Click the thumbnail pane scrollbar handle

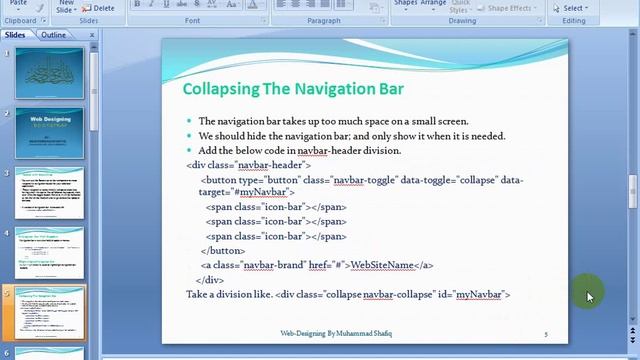[x=94, y=92]
